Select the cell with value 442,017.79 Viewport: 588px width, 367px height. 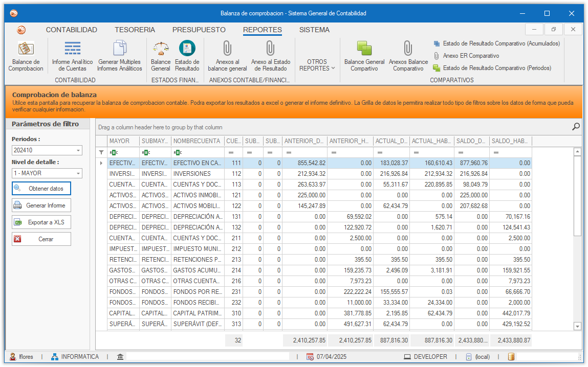(x=510, y=313)
